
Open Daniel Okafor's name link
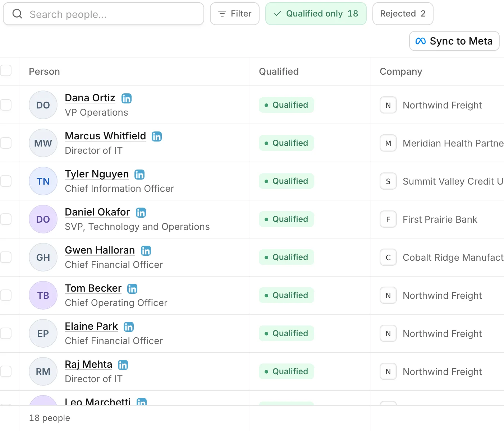click(97, 212)
